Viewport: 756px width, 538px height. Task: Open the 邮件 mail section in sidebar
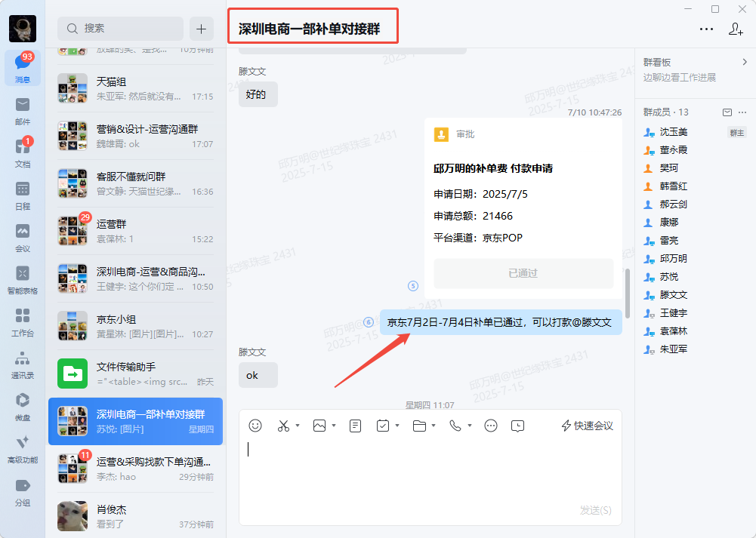[x=23, y=109]
